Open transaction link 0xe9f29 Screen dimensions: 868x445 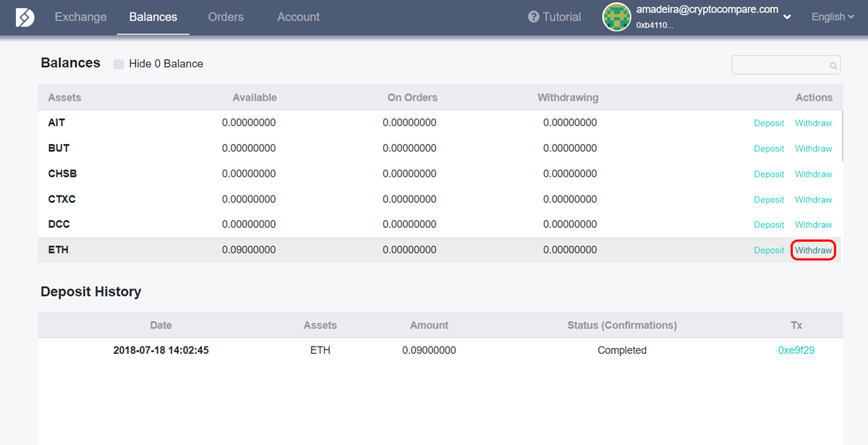[x=796, y=350]
